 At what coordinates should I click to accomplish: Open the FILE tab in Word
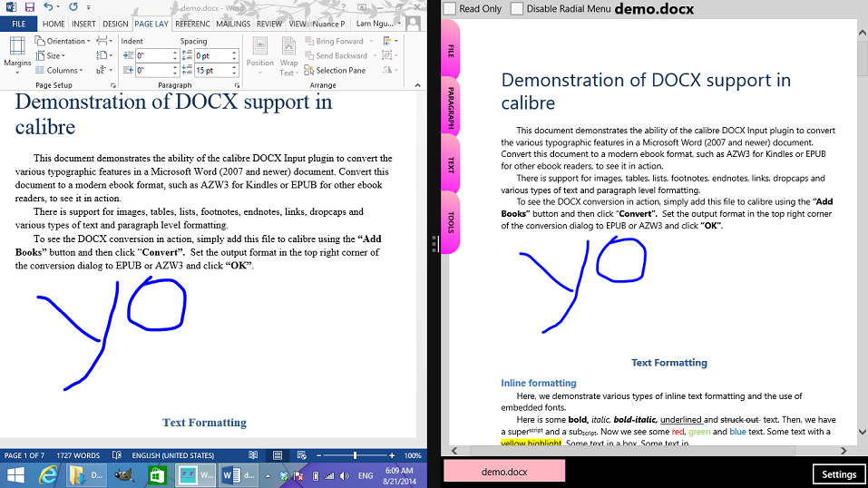click(x=19, y=24)
